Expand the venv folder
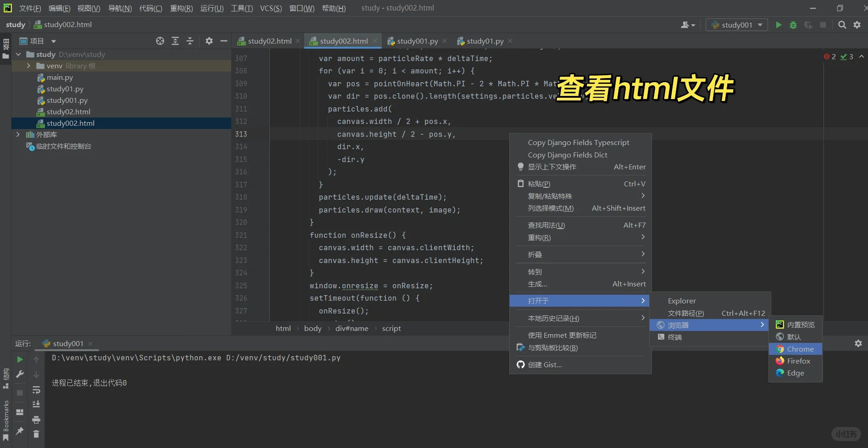The width and height of the screenshot is (868, 448). (x=28, y=66)
